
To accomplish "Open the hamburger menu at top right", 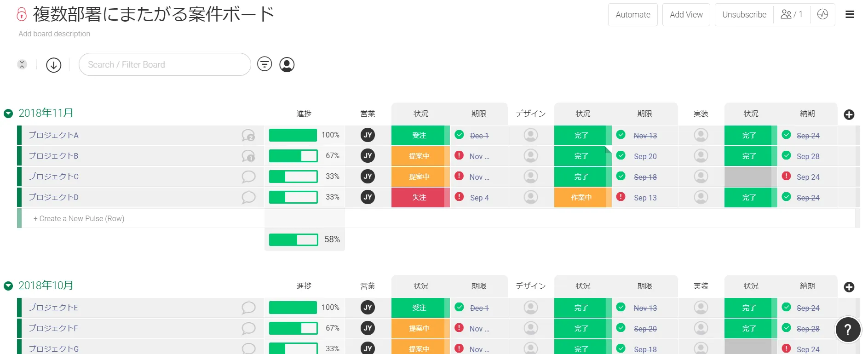I will 850,15.
